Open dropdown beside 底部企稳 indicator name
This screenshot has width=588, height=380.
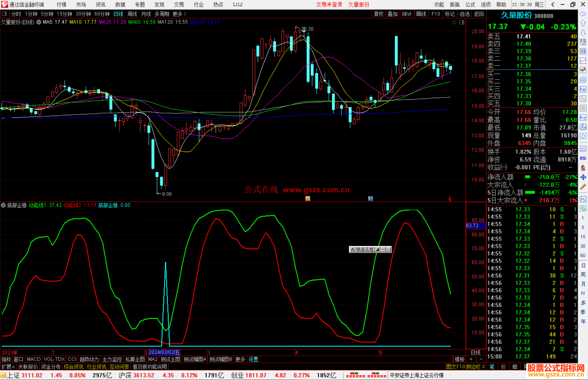coord(3,205)
